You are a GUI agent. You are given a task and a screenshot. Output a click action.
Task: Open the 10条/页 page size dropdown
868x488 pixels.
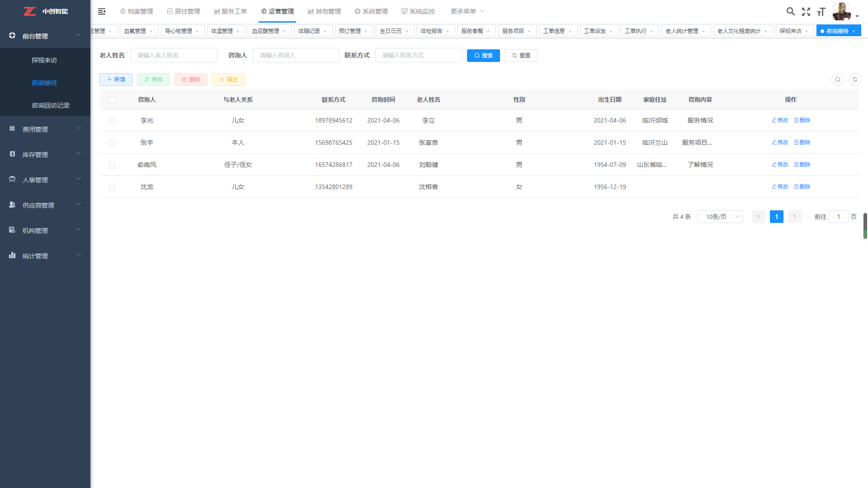click(720, 217)
